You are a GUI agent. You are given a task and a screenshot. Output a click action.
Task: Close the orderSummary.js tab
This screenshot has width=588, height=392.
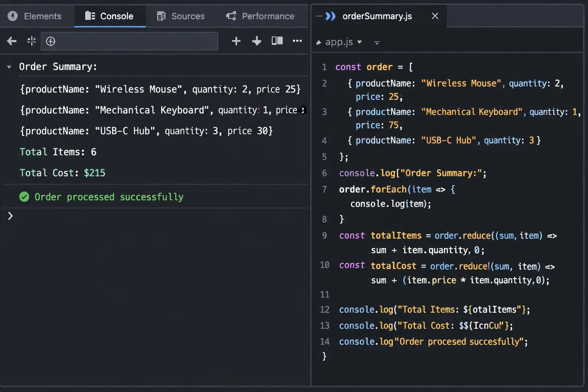point(435,16)
